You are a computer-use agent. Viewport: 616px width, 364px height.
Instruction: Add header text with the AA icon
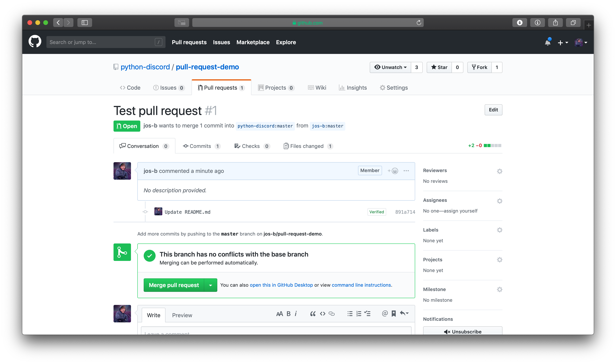point(279,314)
